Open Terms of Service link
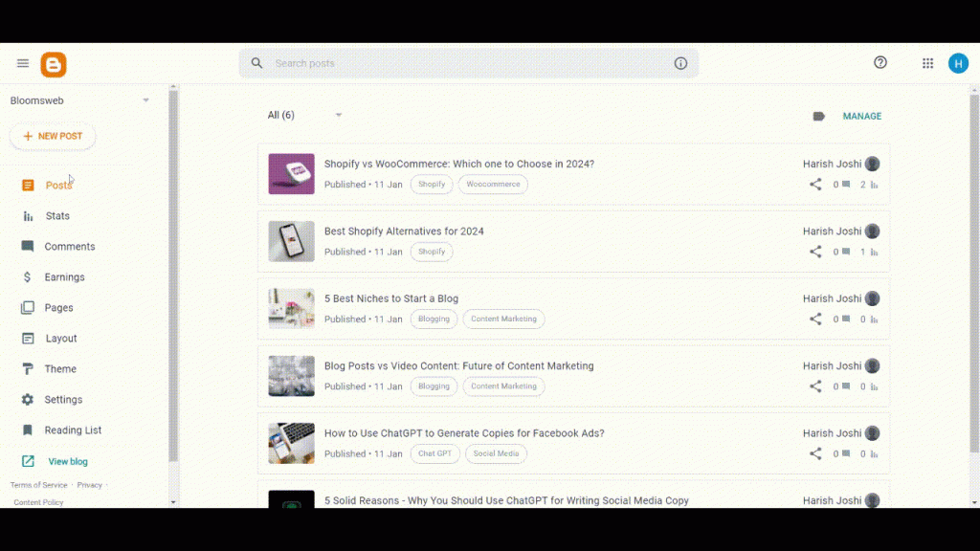 pos(38,485)
